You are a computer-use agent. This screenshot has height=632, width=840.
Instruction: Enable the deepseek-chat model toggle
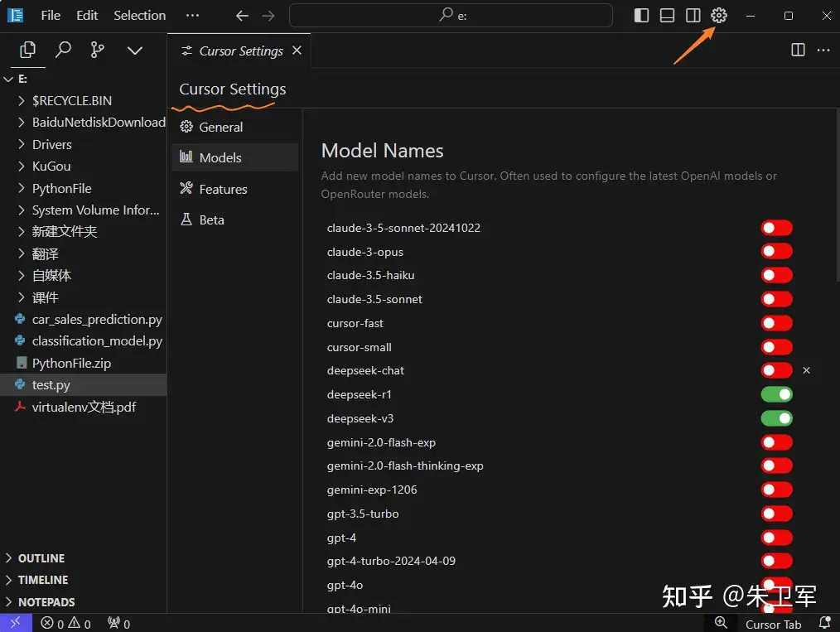[x=776, y=370]
